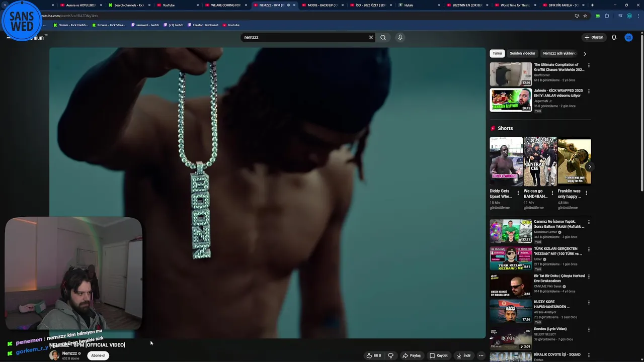
Task: Open options for Jahrein KICK WRAPPED video
Action: click(x=589, y=92)
